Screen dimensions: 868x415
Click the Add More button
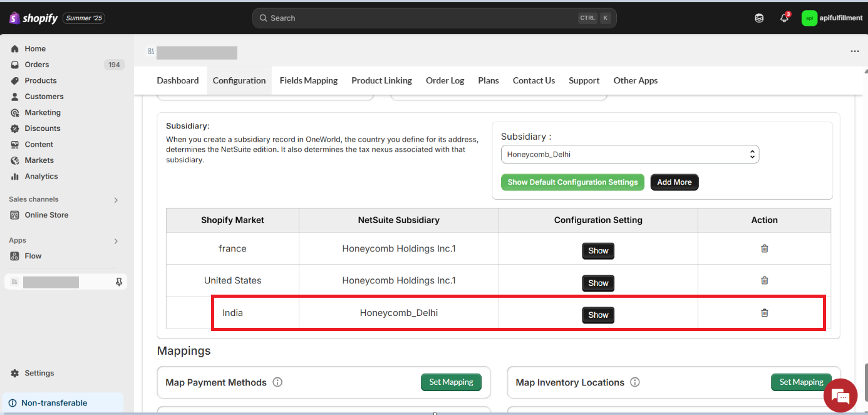[674, 182]
